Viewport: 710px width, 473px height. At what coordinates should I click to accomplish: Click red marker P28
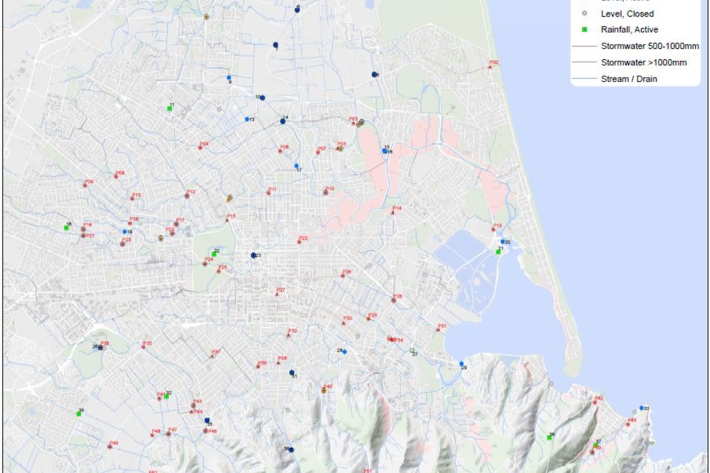395,301
